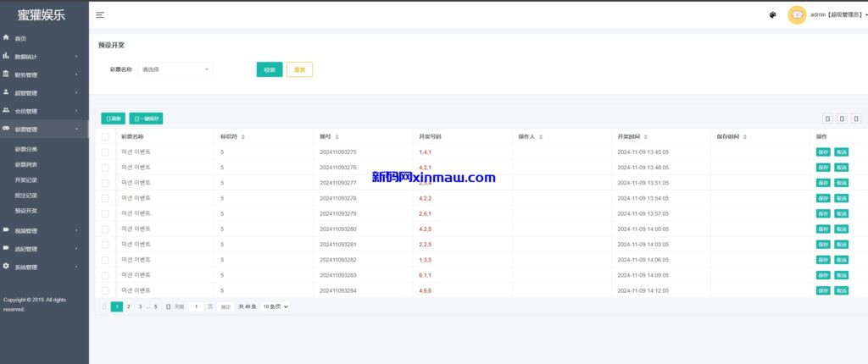Open the 10条/页 page size dropdown
This screenshot has height=364, width=868.
click(x=275, y=306)
